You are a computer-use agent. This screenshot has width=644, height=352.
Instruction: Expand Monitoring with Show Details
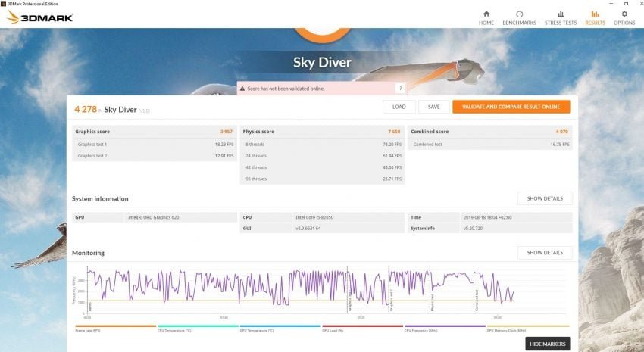coord(545,252)
